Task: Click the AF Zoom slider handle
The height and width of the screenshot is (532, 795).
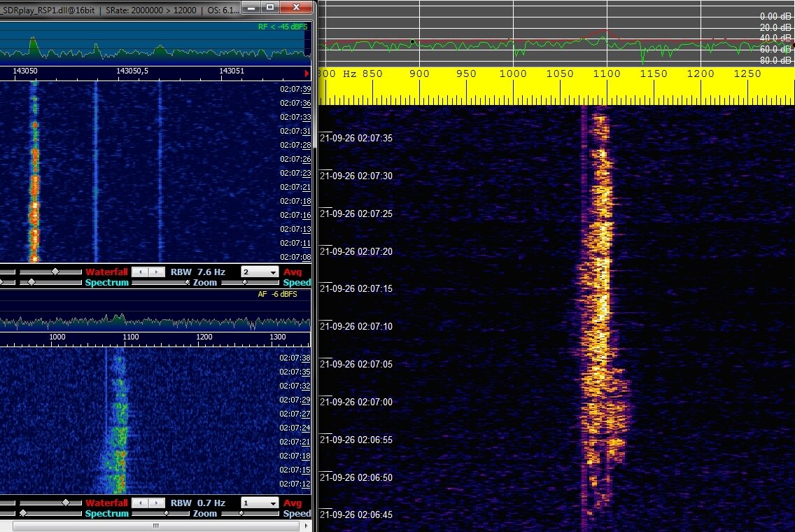Action: tap(166, 514)
